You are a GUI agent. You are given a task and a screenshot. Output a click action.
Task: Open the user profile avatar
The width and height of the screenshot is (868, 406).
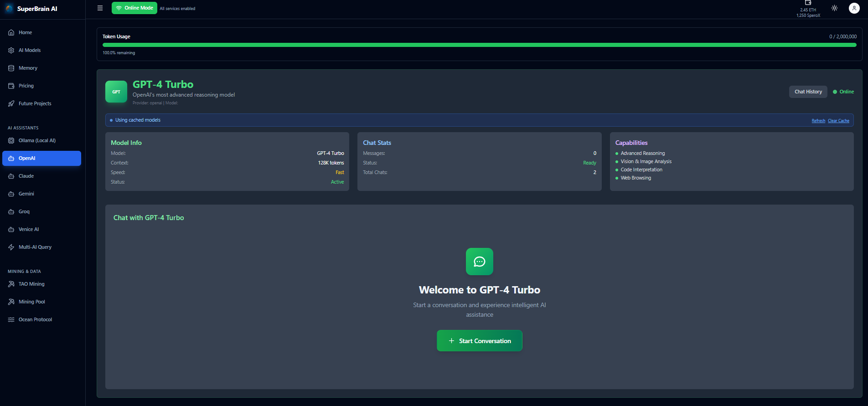coord(854,8)
